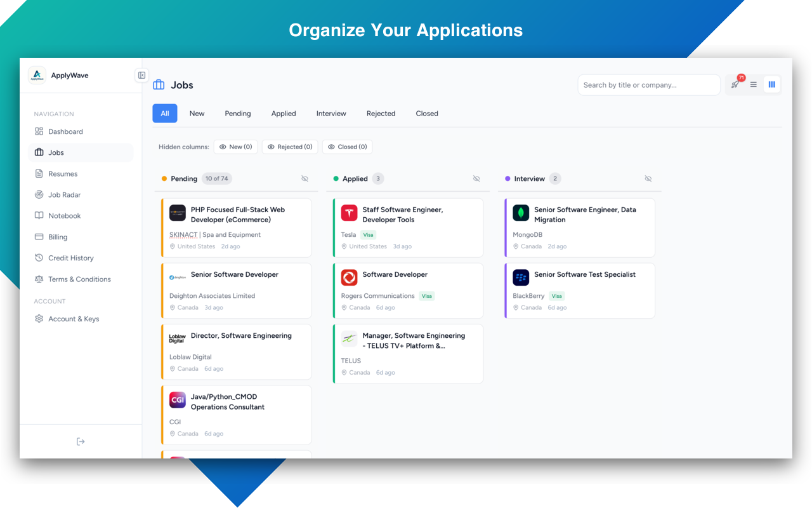Open Resumes in navigation

(x=81, y=173)
